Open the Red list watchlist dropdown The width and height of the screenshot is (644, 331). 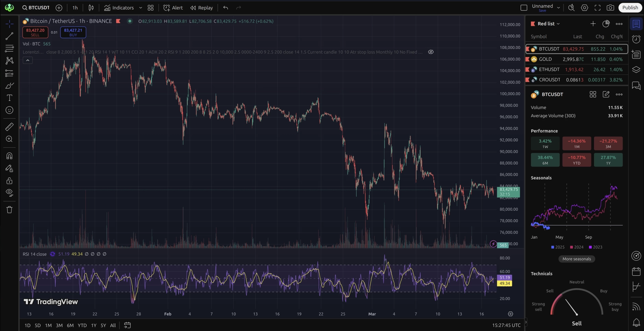tap(548, 24)
